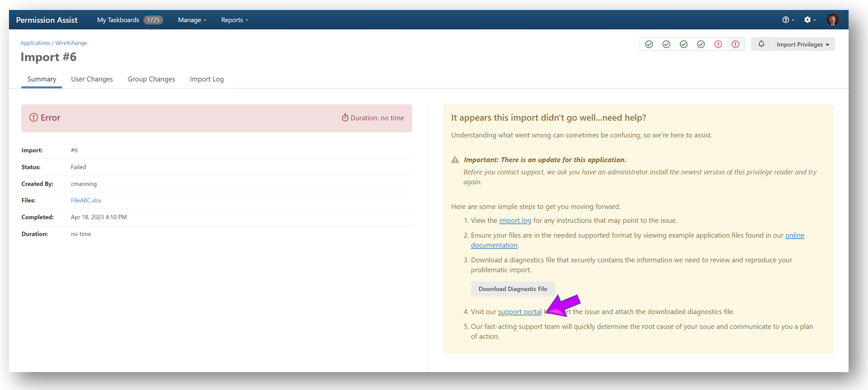Switch to the User Changes tab
Image resolution: width=868 pixels, height=390 pixels.
[92, 79]
